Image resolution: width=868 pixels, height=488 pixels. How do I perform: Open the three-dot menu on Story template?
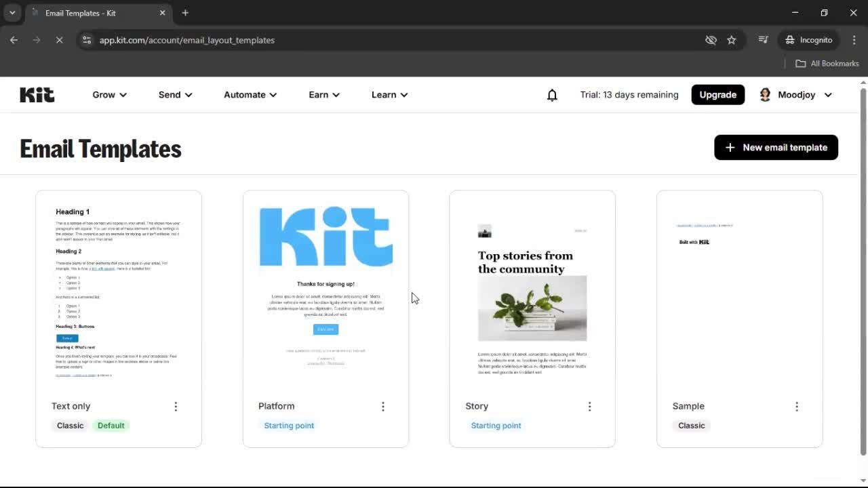pyautogui.click(x=590, y=406)
